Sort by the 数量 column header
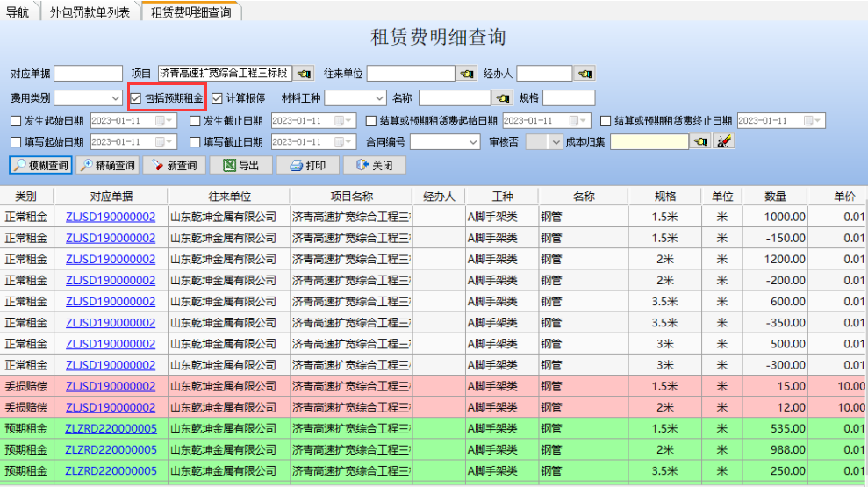This screenshot has height=487, width=868. click(775, 197)
